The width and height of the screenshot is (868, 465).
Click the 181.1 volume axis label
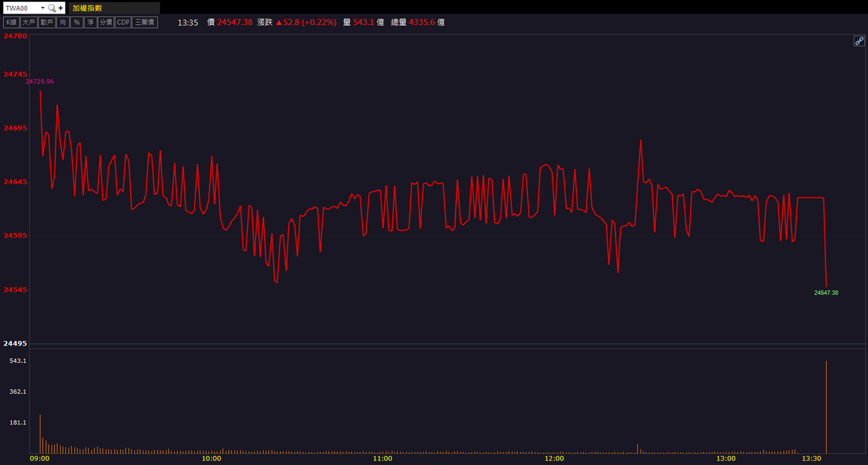click(x=17, y=422)
